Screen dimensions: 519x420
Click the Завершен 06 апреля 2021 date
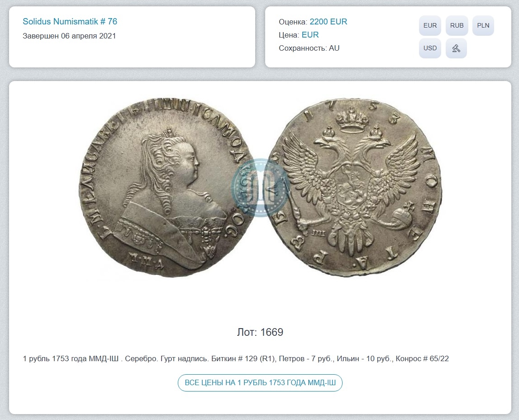tap(69, 36)
